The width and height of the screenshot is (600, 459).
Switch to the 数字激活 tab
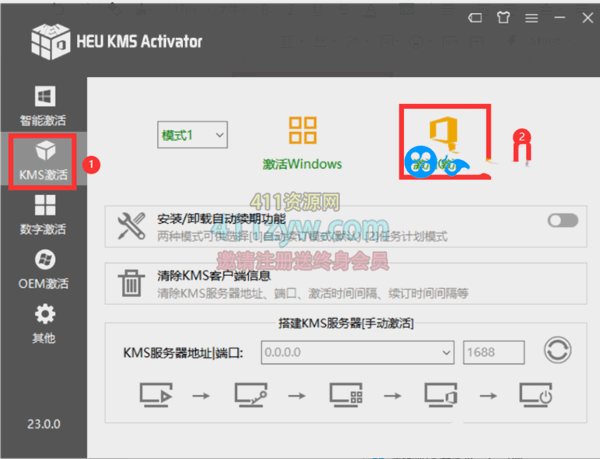coord(44,215)
